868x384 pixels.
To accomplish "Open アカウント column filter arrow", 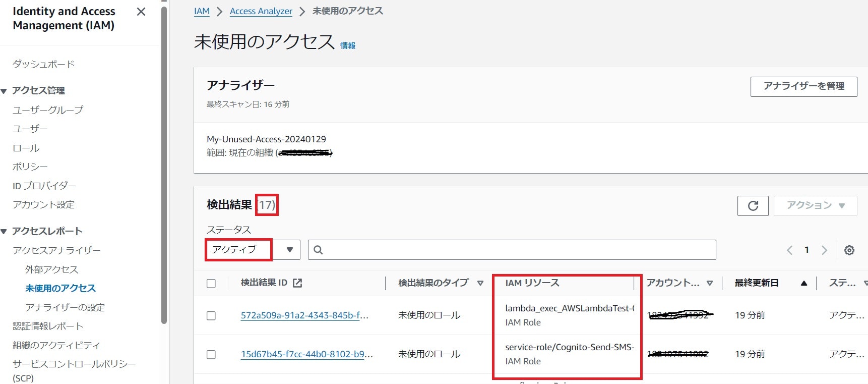I will (x=710, y=284).
